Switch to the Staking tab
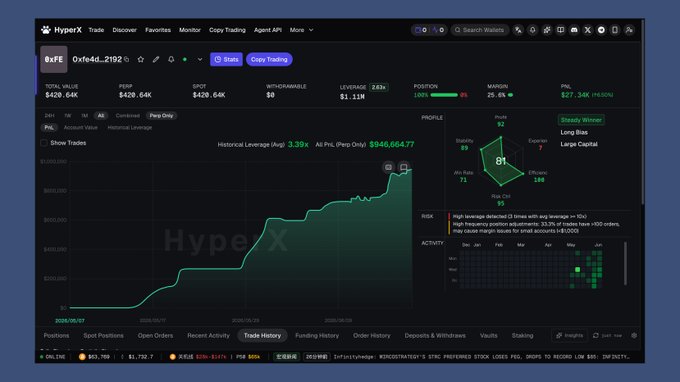This screenshot has width=680, height=382. point(523,336)
